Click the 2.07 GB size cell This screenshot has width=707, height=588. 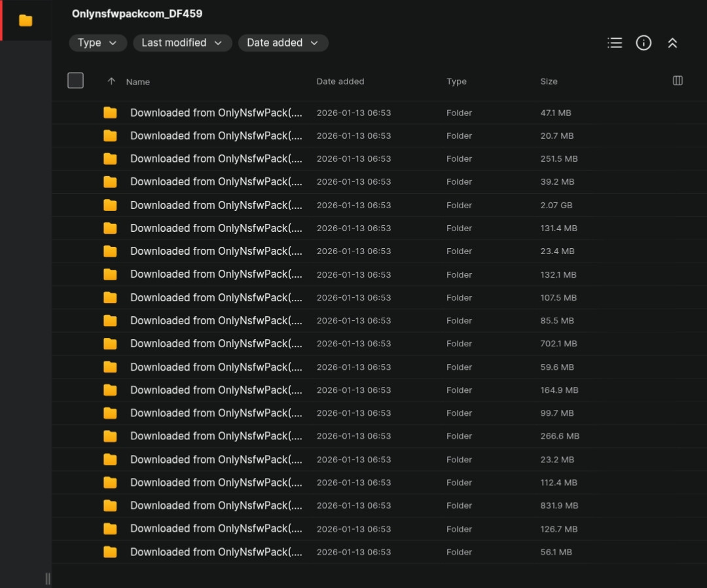[556, 205]
